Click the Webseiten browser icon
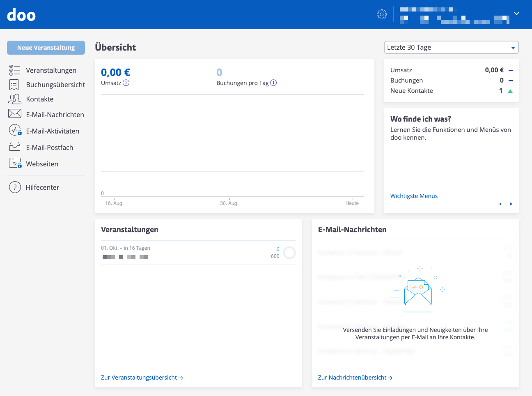The image size is (532, 396). (15, 163)
